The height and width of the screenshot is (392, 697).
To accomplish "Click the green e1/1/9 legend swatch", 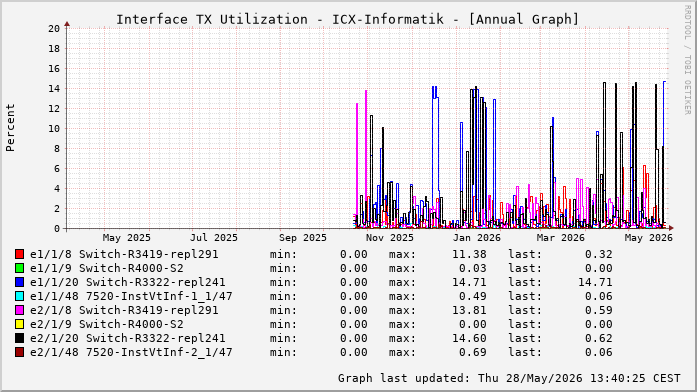I will coord(20,268).
